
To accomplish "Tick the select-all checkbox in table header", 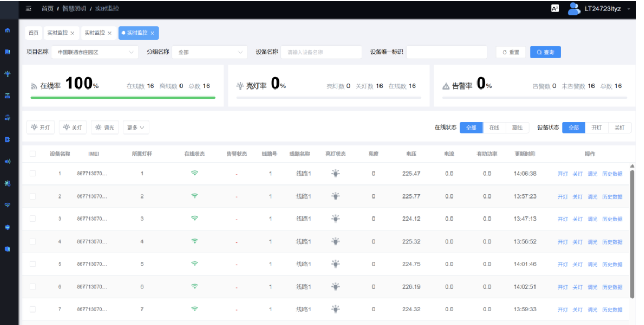I will coord(33,154).
